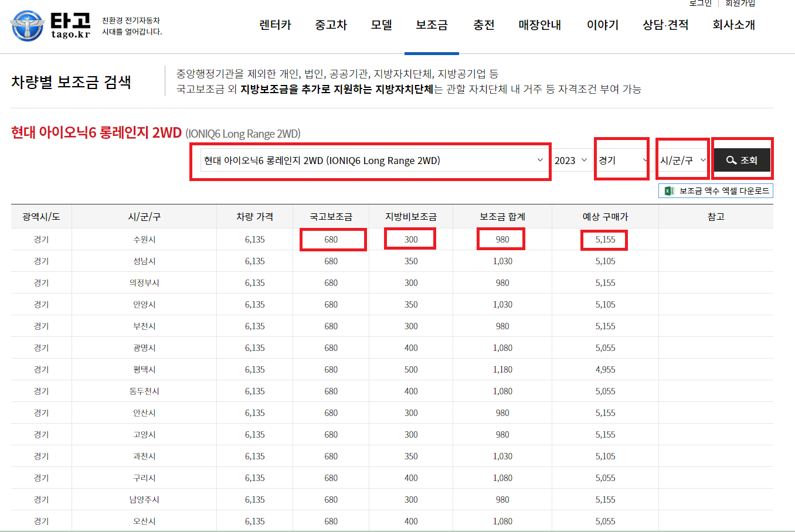Click the 예상 구매가 column header

[x=605, y=217]
